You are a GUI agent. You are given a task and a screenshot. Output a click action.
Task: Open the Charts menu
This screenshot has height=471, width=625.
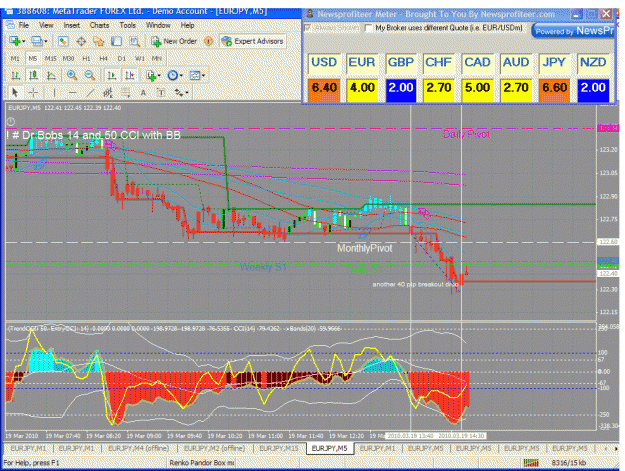(99, 25)
